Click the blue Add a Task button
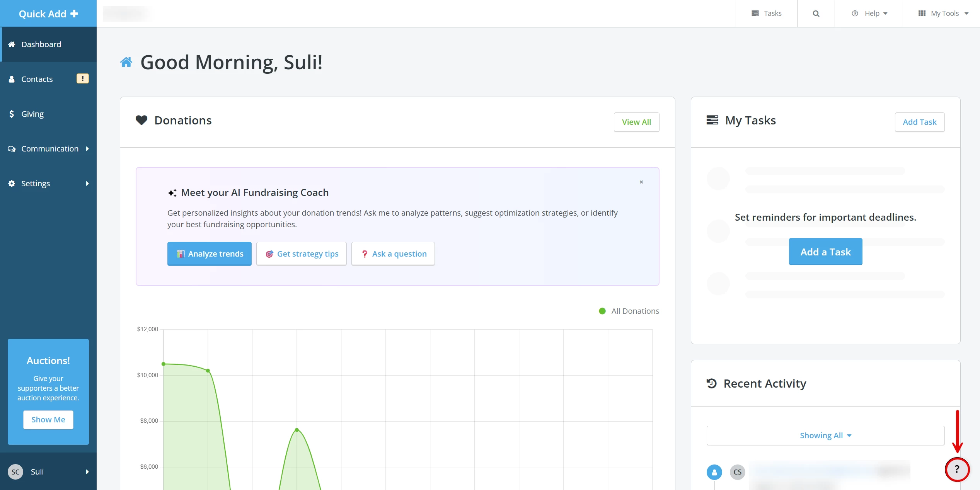The height and width of the screenshot is (490, 980). point(826,252)
